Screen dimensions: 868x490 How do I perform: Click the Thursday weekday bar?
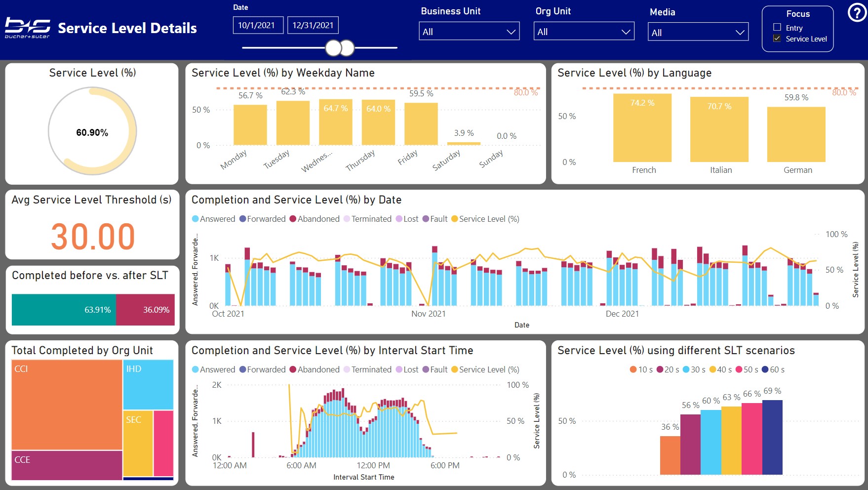pyautogui.click(x=378, y=122)
